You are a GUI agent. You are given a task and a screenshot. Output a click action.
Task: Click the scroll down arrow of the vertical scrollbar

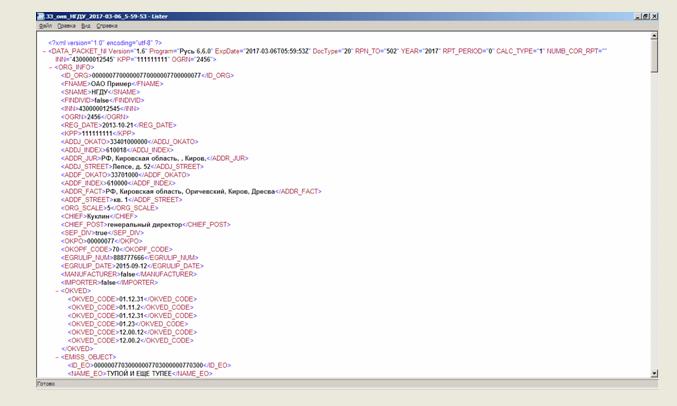tap(655, 374)
